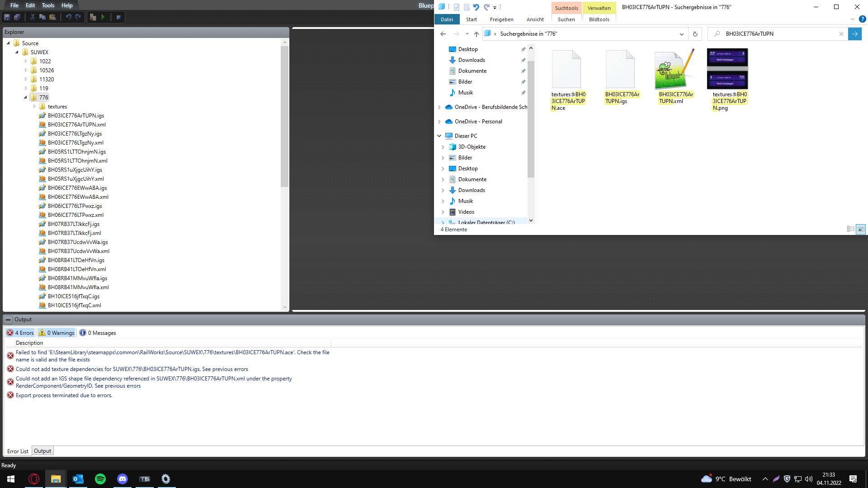The height and width of the screenshot is (488, 868).
Task: Click the Paste clipboard icon
Action: coord(53,17)
